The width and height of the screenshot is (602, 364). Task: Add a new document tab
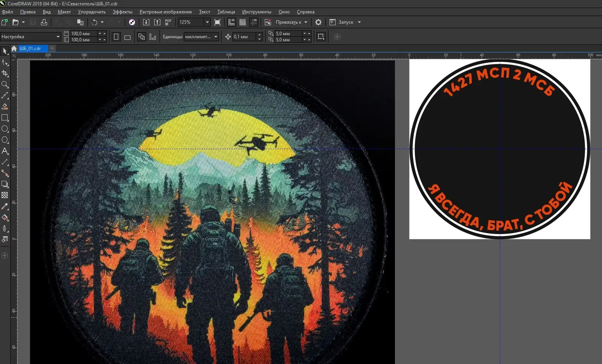pos(52,49)
